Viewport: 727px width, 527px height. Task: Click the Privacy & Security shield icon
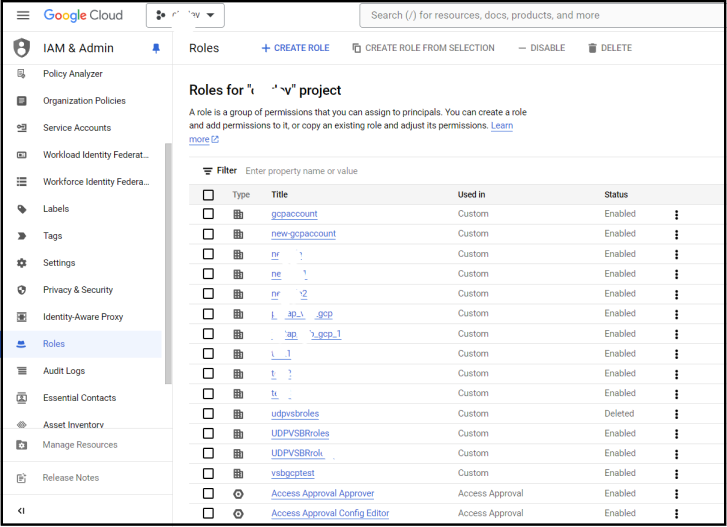click(x=22, y=290)
